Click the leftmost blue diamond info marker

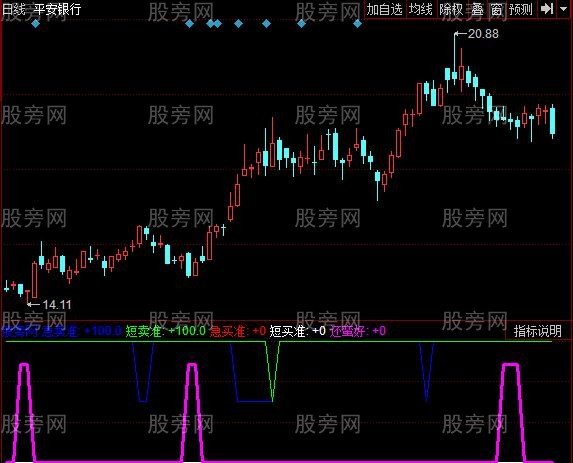[x=35, y=24]
